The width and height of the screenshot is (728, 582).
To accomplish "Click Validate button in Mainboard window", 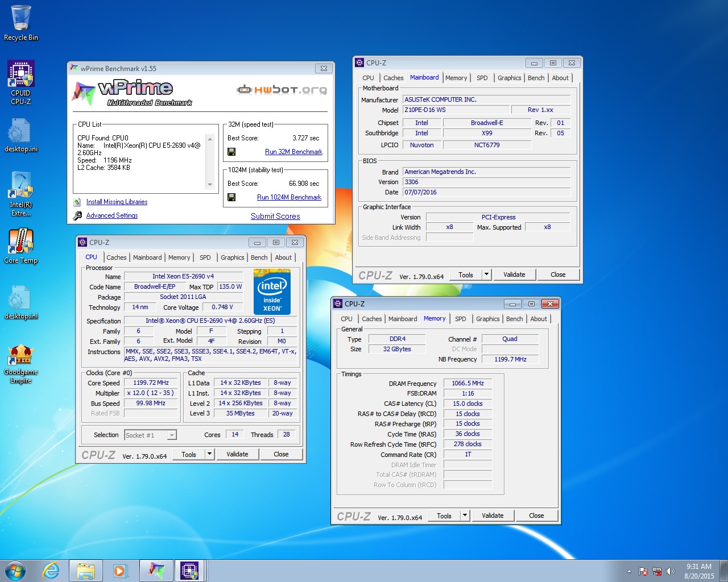I will click(x=514, y=275).
